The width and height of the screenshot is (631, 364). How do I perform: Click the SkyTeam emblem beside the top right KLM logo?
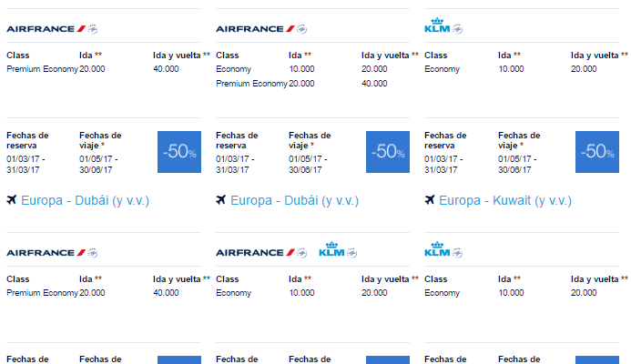coord(457,29)
